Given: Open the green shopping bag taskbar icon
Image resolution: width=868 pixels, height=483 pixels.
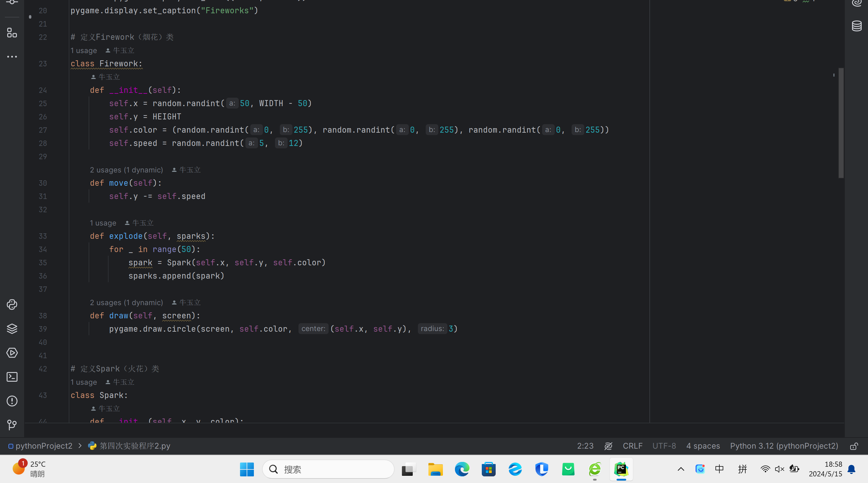Looking at the screenshot, I should click(x=568, y=469).
